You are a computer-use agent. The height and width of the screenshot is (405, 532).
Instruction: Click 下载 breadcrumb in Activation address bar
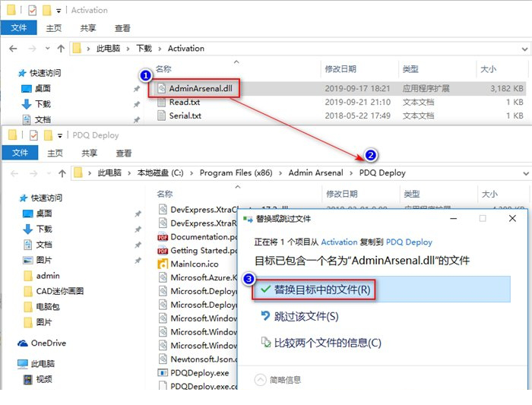coord(144,49)
